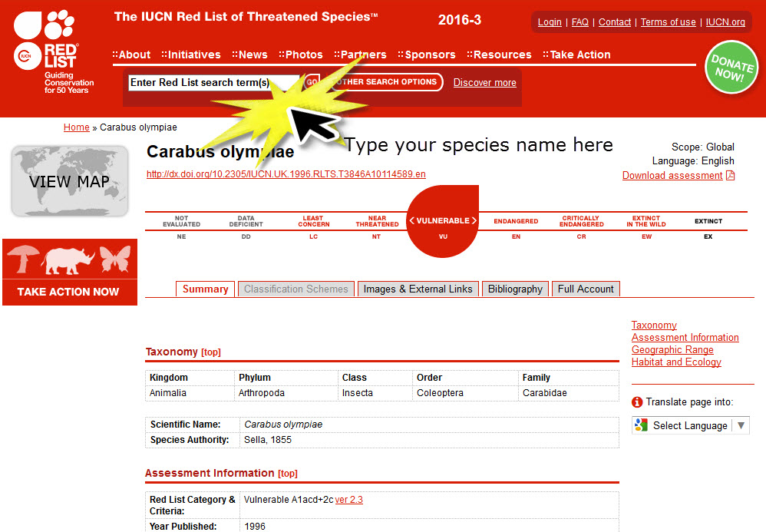Click the Not Evaluated NE category
The image size is (766, 532).
point(181,227)
